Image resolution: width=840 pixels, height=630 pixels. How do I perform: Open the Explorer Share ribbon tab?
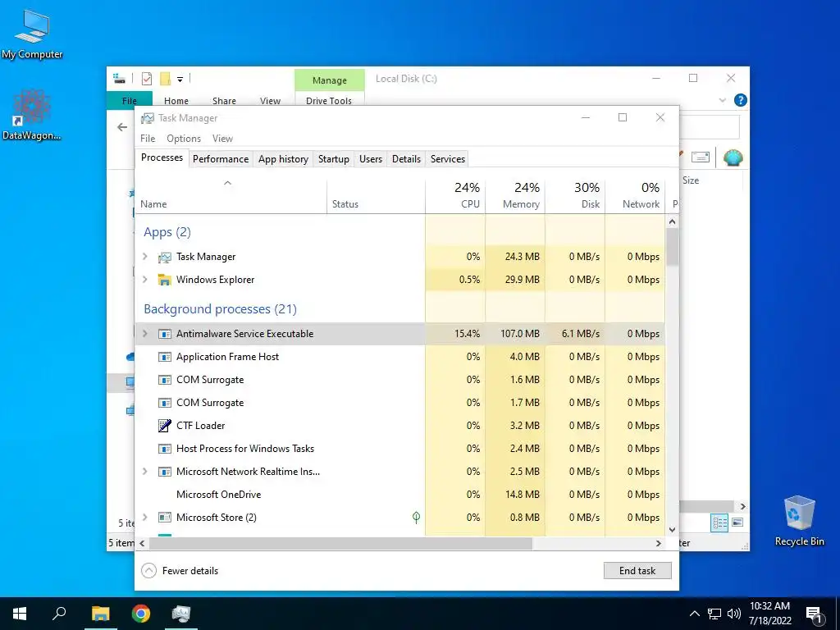click(x=224, y=101)
